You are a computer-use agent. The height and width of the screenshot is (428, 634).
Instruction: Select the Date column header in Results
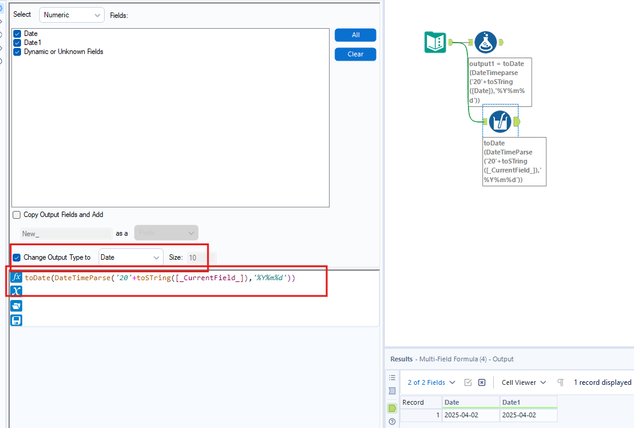click(x=470, y=402)
